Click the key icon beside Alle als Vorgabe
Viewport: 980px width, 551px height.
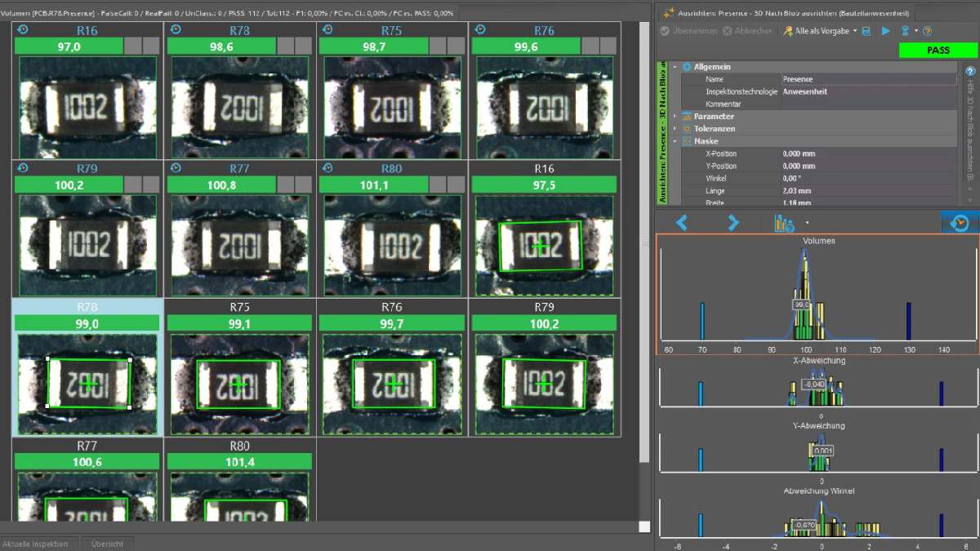(789, 31)
